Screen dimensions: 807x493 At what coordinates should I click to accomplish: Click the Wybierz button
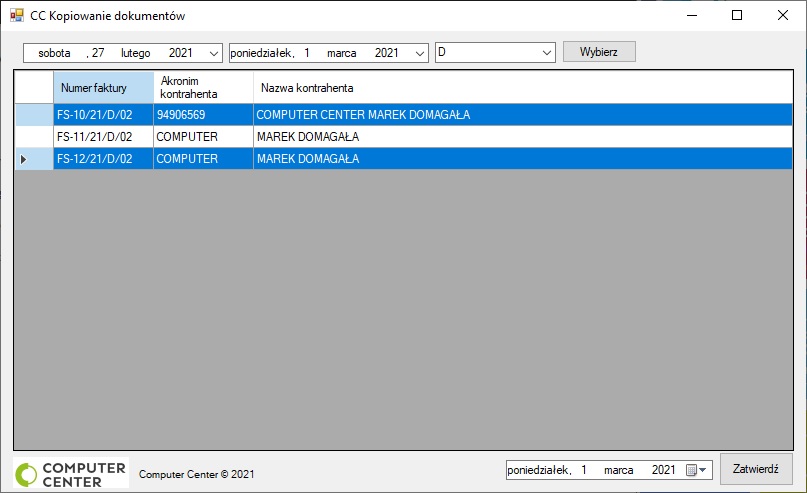tap(599, 52)
